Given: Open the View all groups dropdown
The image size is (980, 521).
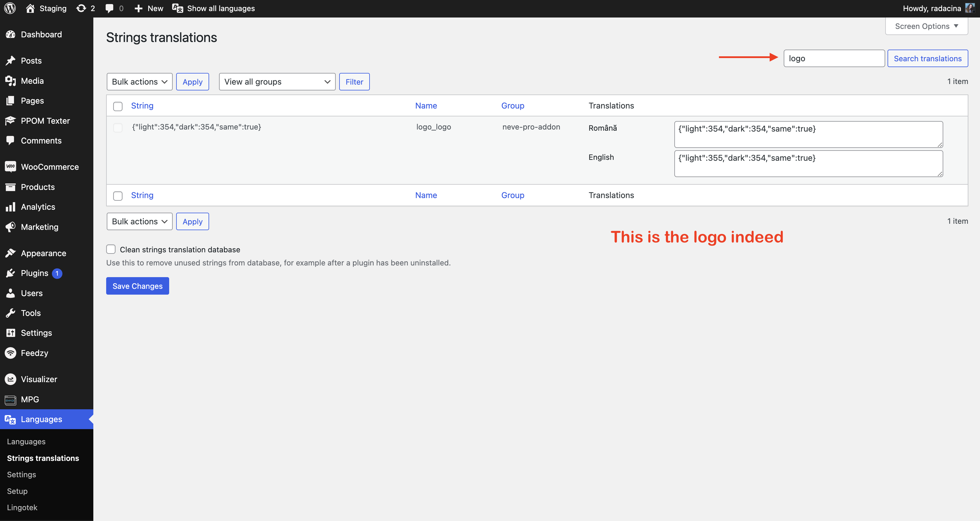Looking at the screenshot, I should (277, 81).
